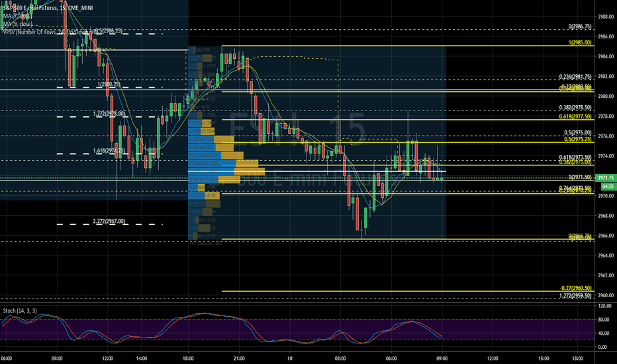Click 2962.00 on the price axis
This screenshot has width=617, height=364.
click(606, 275)
